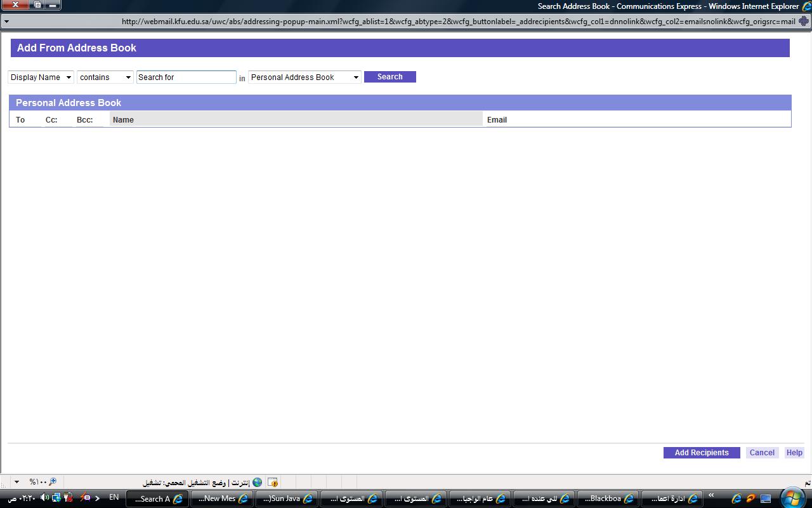Click the Add Recipients button

pyautogui.click(x=701, y=453)
